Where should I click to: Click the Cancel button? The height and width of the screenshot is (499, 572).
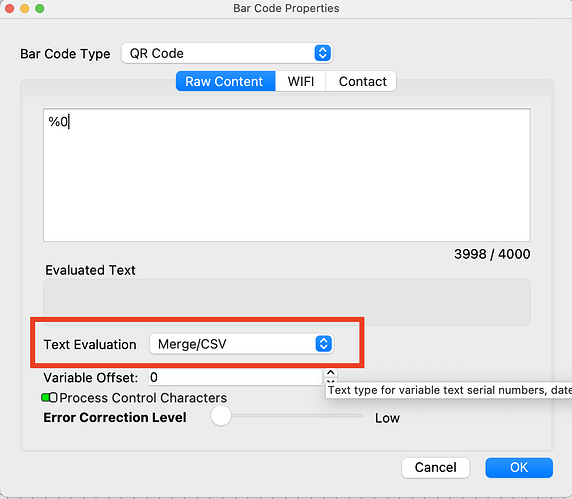coord(436,468)
